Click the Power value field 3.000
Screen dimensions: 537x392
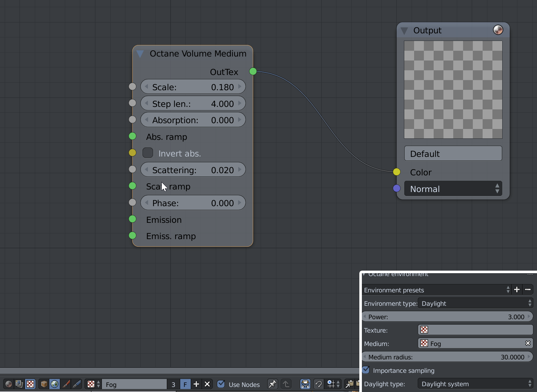448,317
